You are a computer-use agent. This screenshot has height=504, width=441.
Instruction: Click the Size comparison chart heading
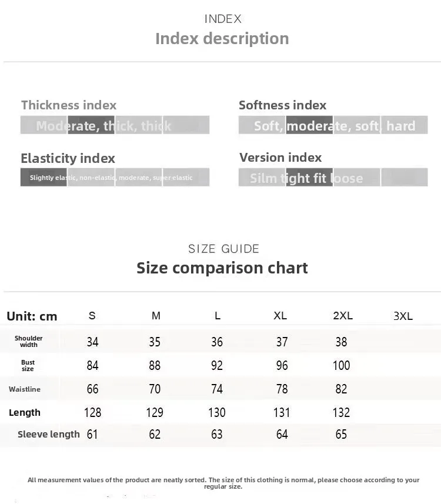pos(222,268)
